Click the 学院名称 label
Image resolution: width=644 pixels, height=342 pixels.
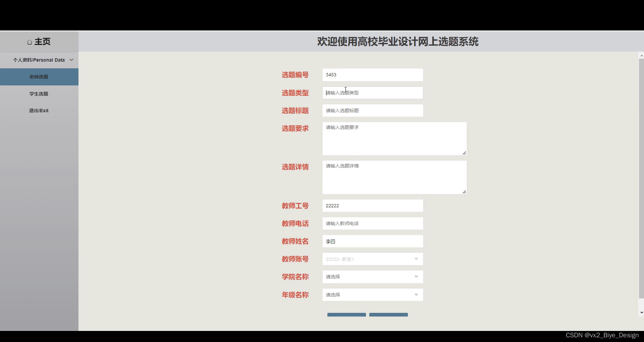click(x=295, y=277)
